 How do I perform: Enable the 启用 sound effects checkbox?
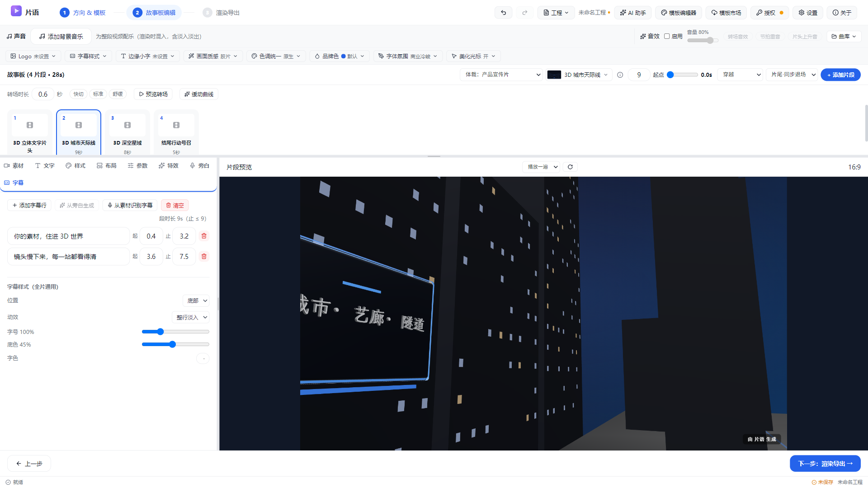pos(667,36)
